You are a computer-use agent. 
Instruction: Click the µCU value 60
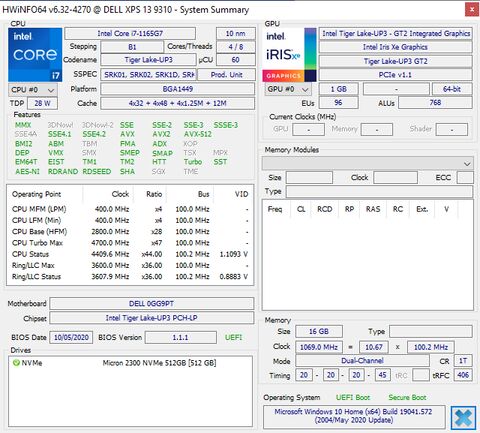tap(236, 60)
